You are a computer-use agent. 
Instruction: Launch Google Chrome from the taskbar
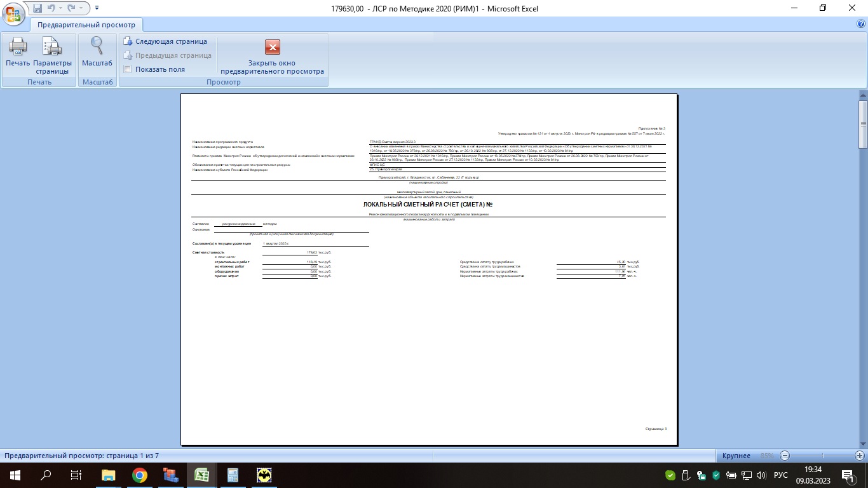click(x=140, y=475)
